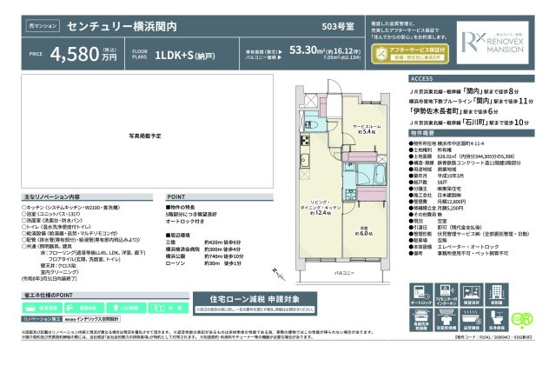Click the Blue Line 関内 11-minute line
The image size is (556, 392).
point(471,101)
